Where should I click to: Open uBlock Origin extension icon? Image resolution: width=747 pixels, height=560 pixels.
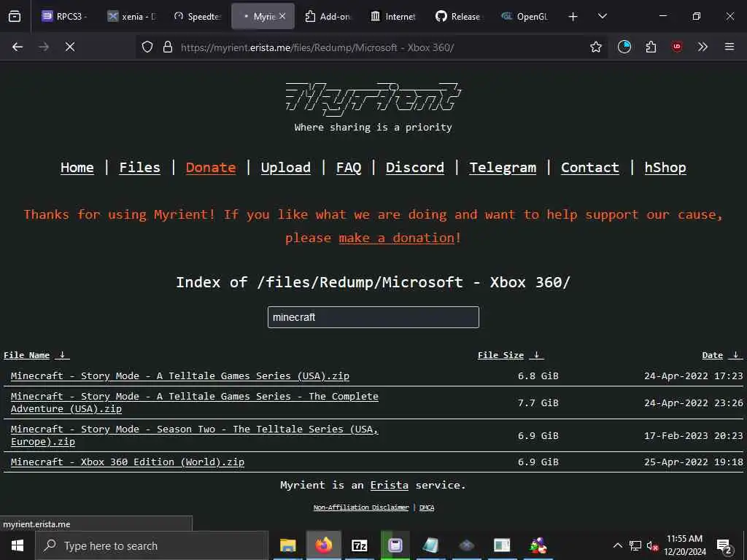(677, 47)
